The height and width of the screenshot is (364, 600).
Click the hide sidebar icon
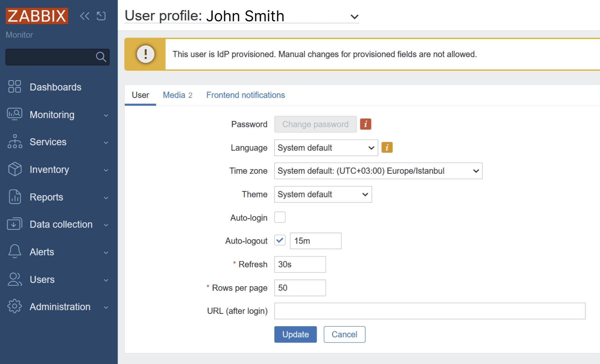pyautogui.click(x=101, y=16)
